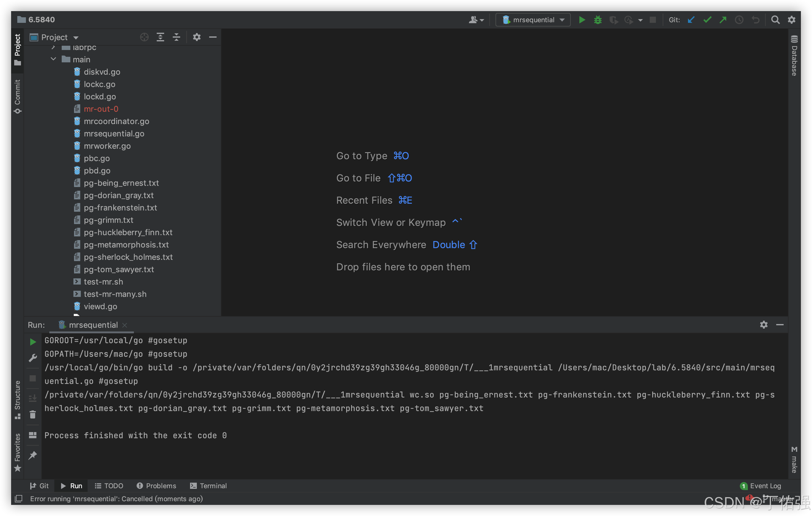Hide the Project tool window
This screenshot has width=812, height=516.
tap(213, 37)
